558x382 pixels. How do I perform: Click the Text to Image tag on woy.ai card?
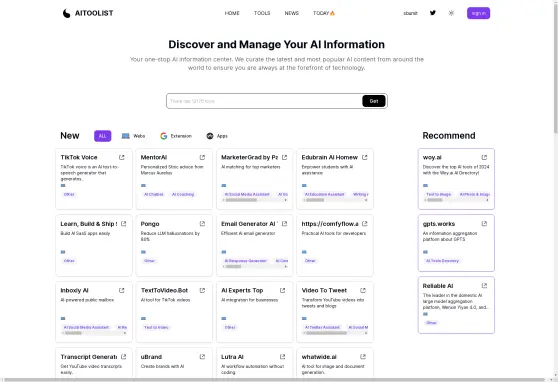(438, 194)
